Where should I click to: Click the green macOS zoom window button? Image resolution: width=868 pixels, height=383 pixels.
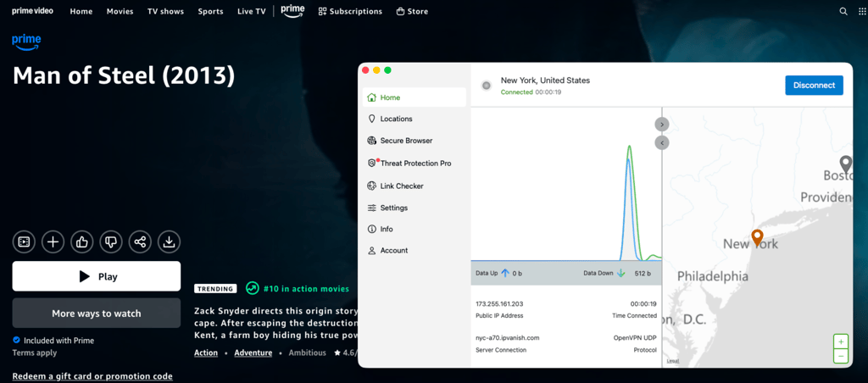tap(387, 70)
